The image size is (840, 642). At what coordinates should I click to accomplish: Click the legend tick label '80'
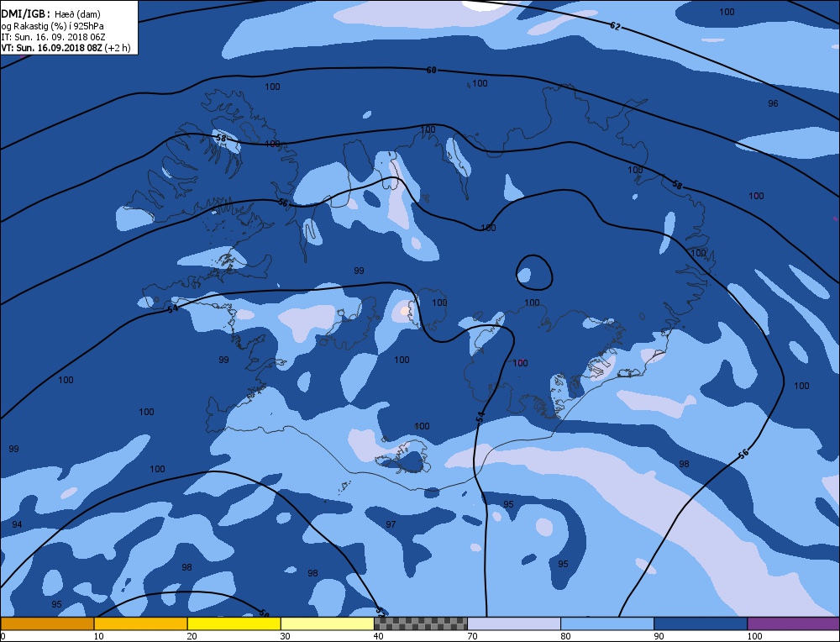[565, 636]
